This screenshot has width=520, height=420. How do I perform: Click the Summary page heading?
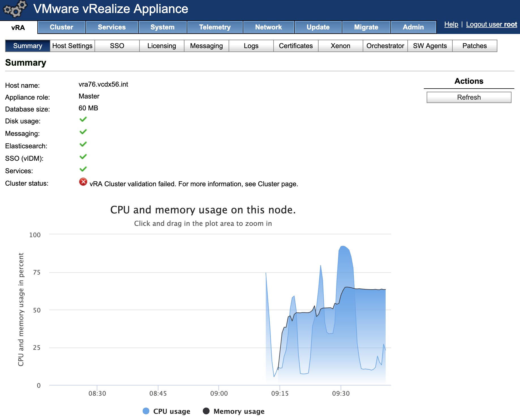point(26,63)
